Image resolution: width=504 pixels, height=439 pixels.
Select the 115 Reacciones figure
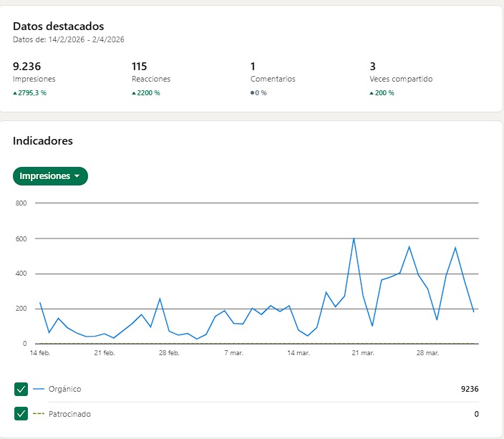(140, 67)
